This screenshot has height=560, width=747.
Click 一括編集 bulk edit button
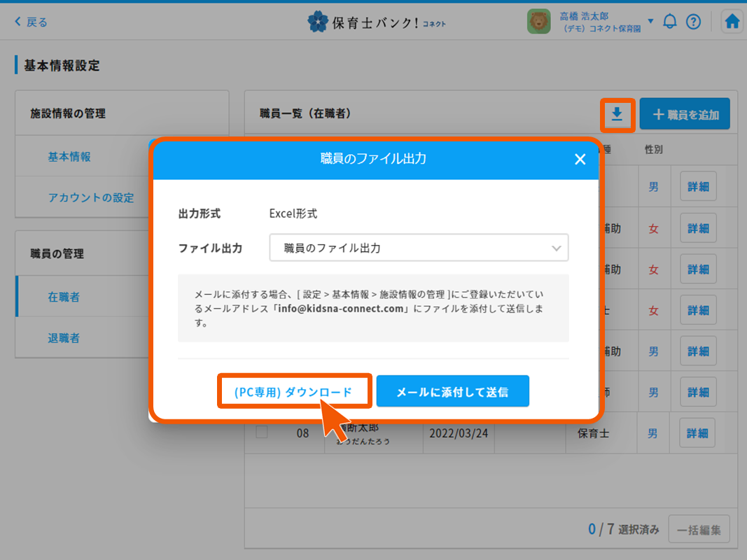699,530
